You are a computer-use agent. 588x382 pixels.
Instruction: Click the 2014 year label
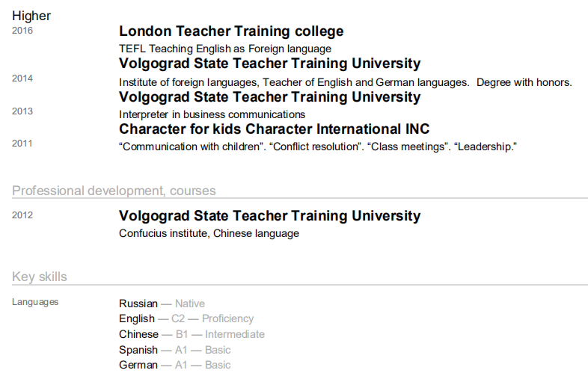[22, 78]
